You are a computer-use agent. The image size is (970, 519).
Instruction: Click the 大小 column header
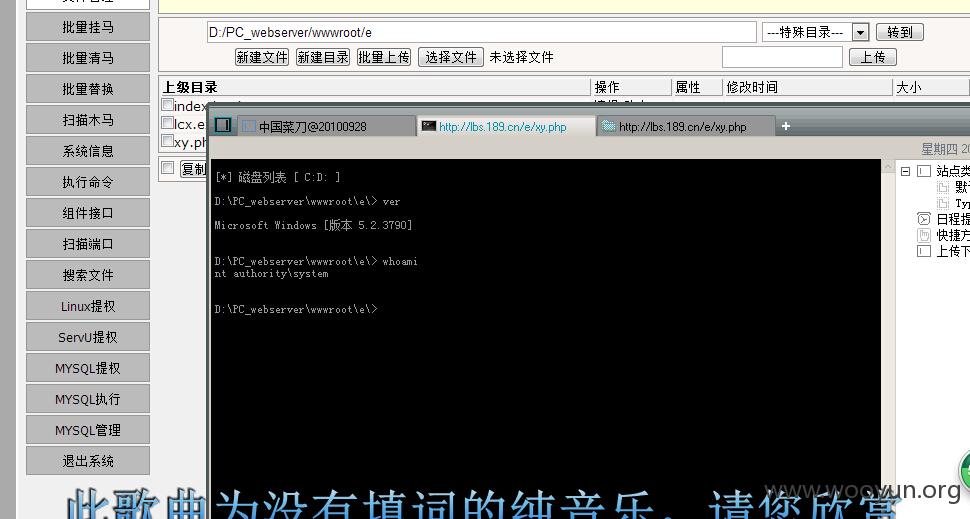pyautogui.click(x=909, y=87)
